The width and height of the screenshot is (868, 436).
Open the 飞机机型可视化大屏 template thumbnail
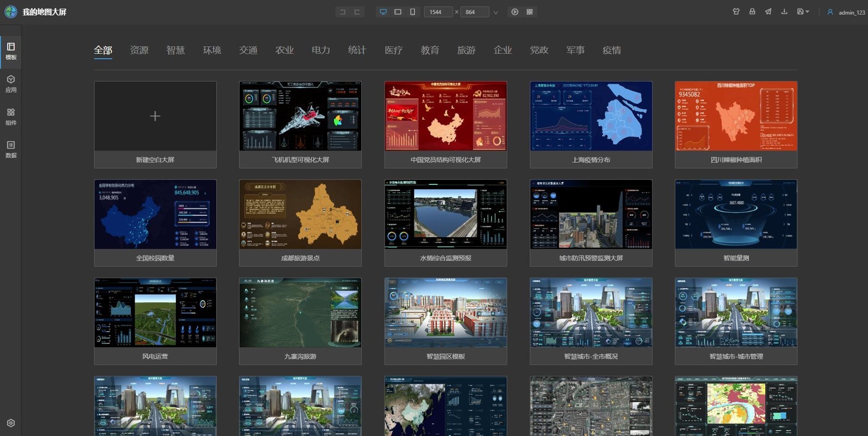(x=300, y=116)
